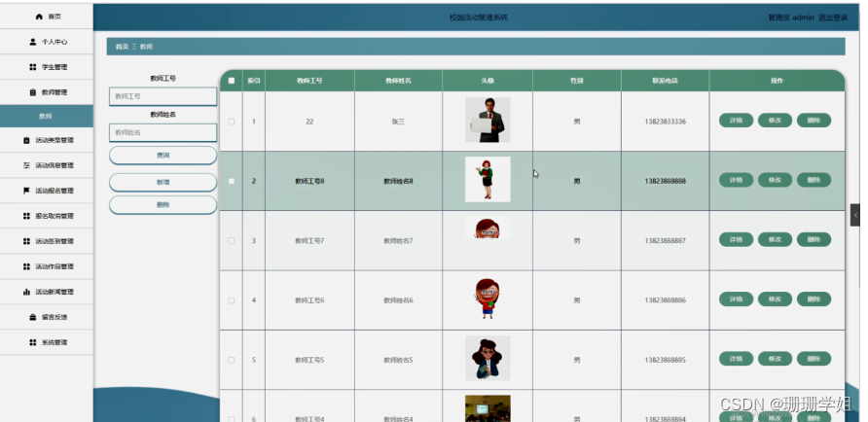The width and height of the screenshot is (868, 422).
Task: Click the name cell 张三
Action: pos(398,122)
